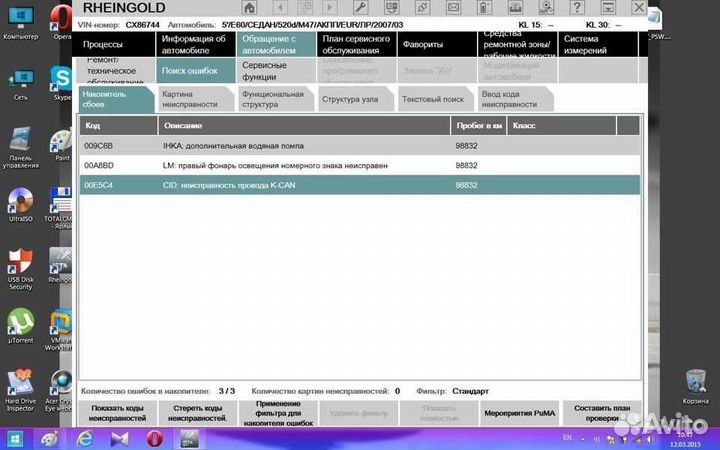Open the Компьютер desktop icon
Screen dimensions: 720x450
click(x=20, y=20)
